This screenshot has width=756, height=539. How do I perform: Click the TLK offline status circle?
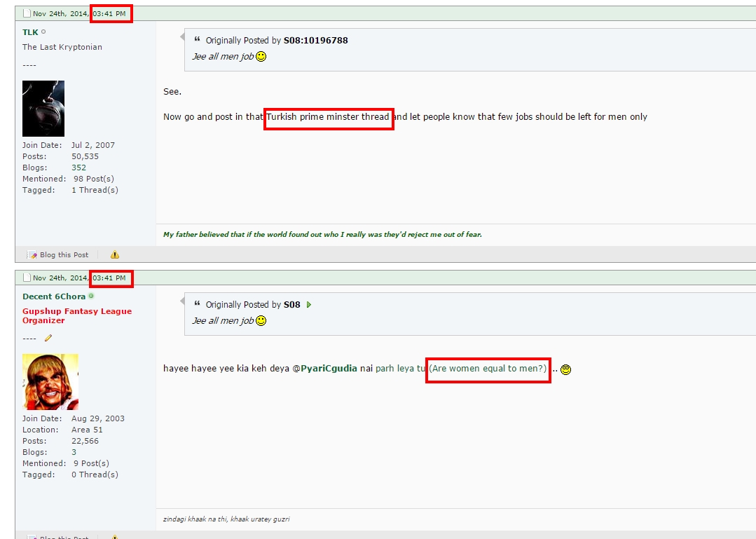click(43, 32)
